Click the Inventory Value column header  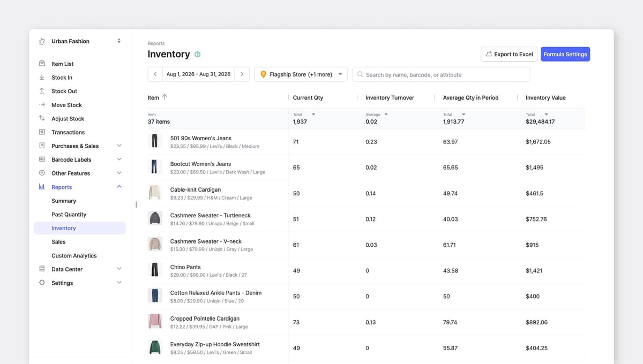(545, 97)
